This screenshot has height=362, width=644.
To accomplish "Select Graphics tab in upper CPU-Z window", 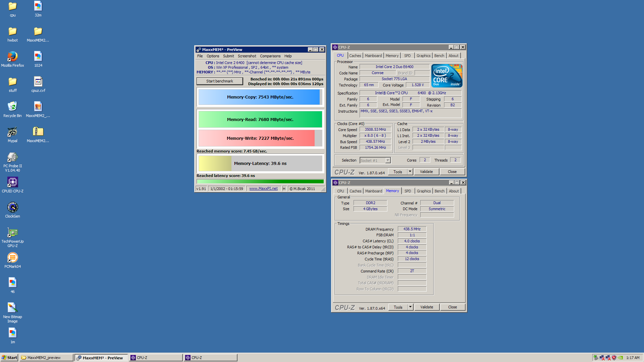I will tap(423, 56).
